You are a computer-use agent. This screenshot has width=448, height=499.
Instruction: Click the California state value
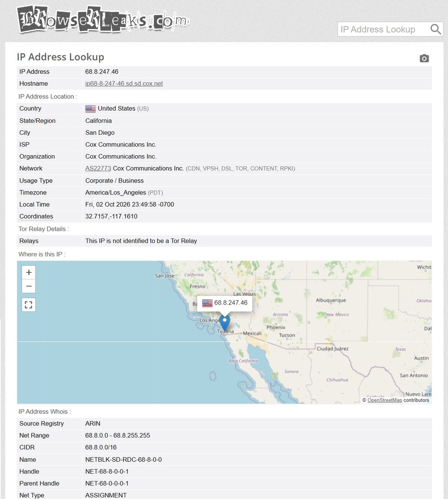[99, 121]
